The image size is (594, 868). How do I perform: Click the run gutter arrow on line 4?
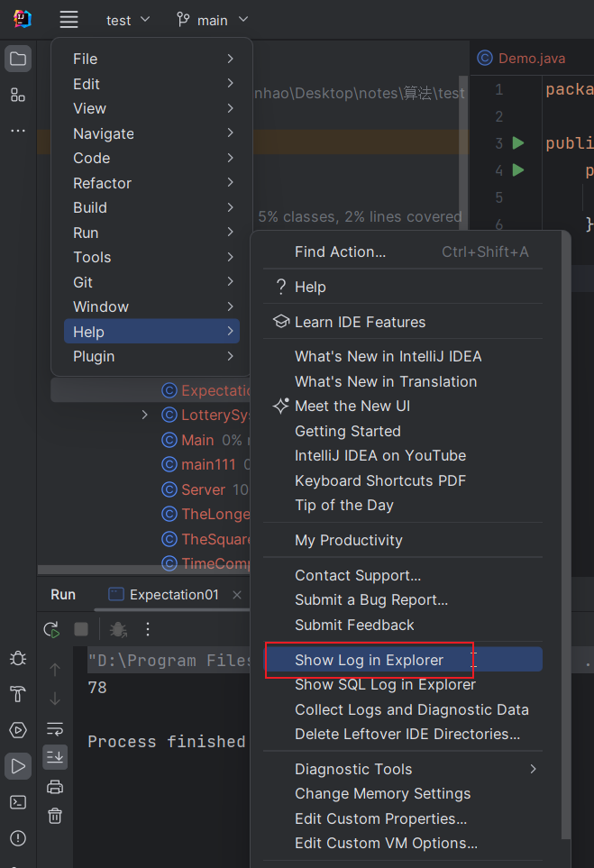(x=518, y=170)
